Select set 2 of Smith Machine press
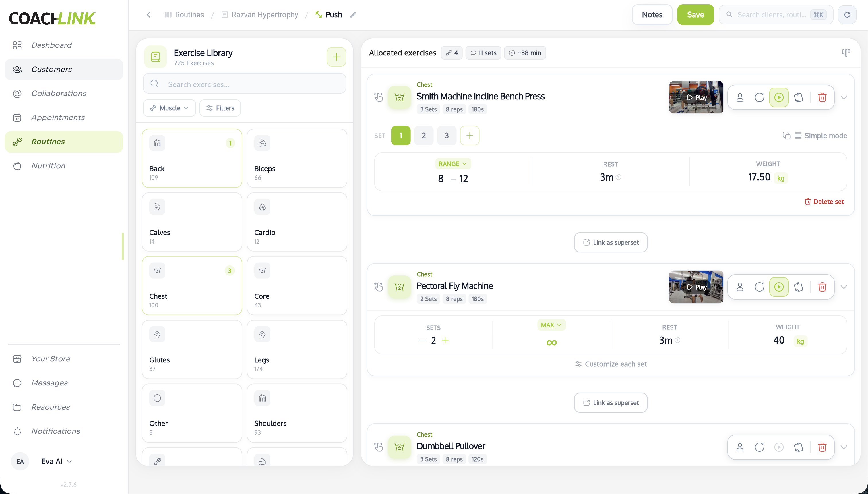Image resolution: width=868 pixels, height=494 pixels. pos(423,136)
